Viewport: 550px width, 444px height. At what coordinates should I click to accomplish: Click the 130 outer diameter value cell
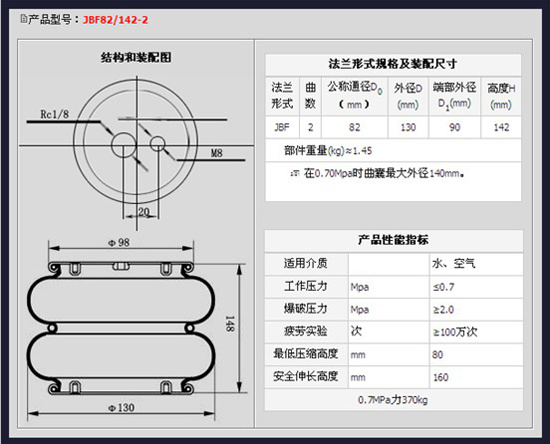coord(408,127)
